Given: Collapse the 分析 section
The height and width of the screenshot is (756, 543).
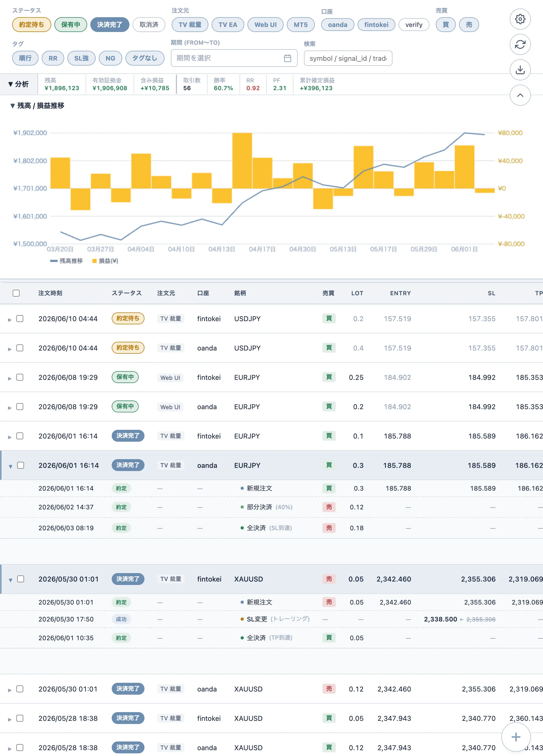Looking at the screenshot, I should point(19,84).
